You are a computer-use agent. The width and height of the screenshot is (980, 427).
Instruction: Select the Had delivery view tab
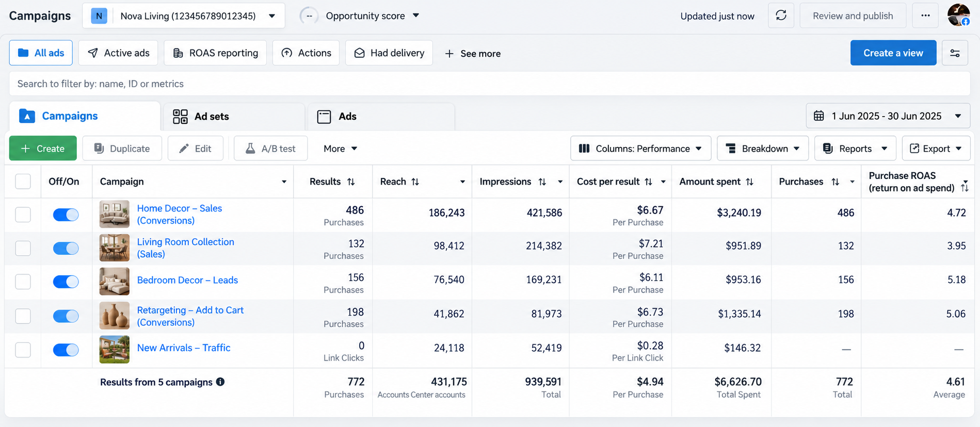tap(389, 53)
